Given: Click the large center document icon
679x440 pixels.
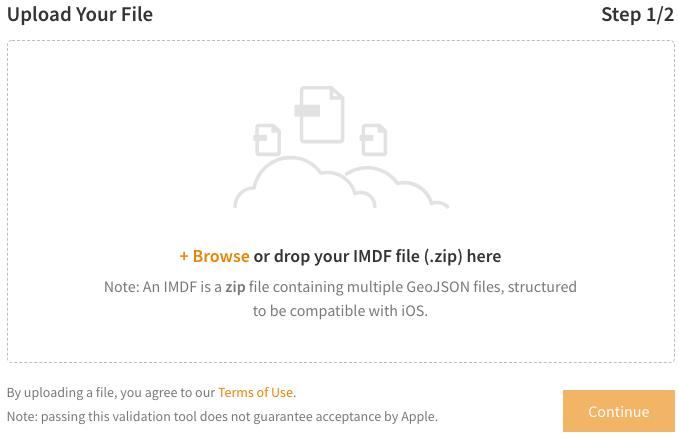Looking at the screenshot, I should [x=322, y=115].
